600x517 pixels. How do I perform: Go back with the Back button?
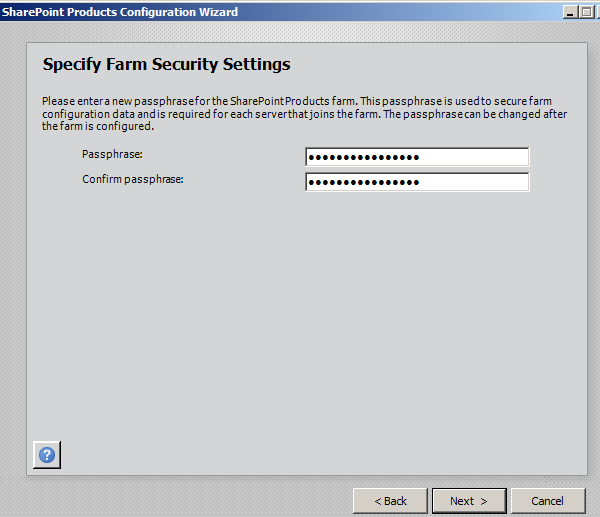[x=390, y=500]
